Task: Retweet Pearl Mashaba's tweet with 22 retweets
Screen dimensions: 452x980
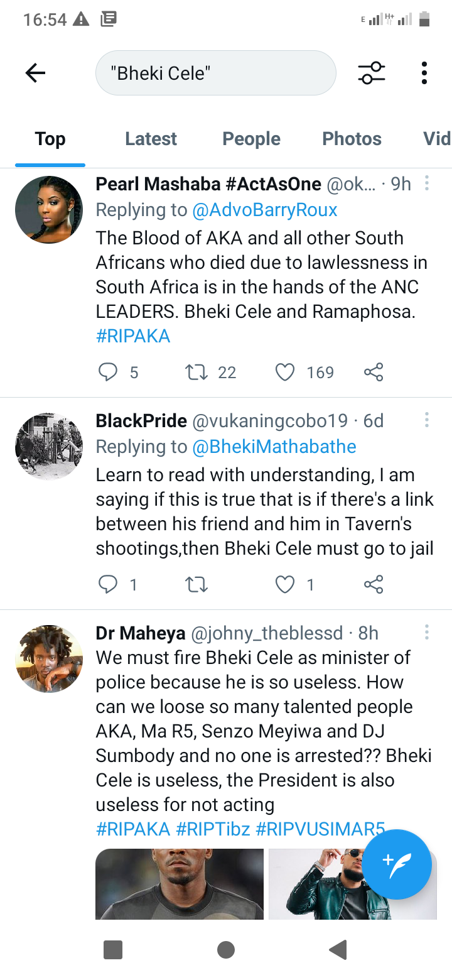Action: (x=197, y=373)
